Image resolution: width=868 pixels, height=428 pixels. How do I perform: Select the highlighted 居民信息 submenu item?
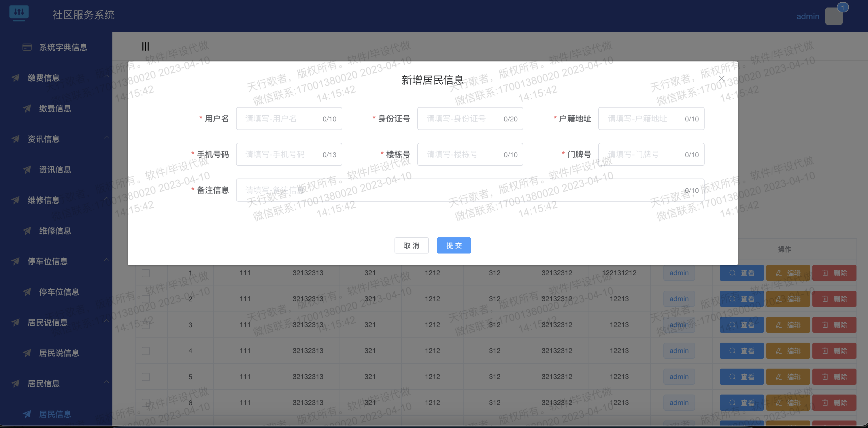pos(56,414)
